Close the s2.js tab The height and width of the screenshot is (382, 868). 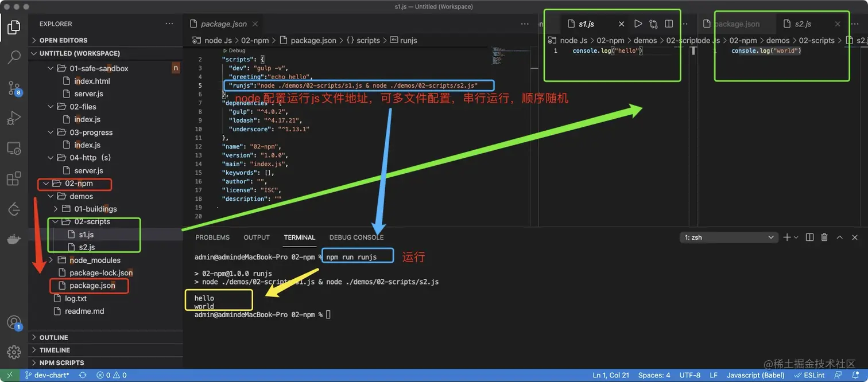[x=838, y=24]
